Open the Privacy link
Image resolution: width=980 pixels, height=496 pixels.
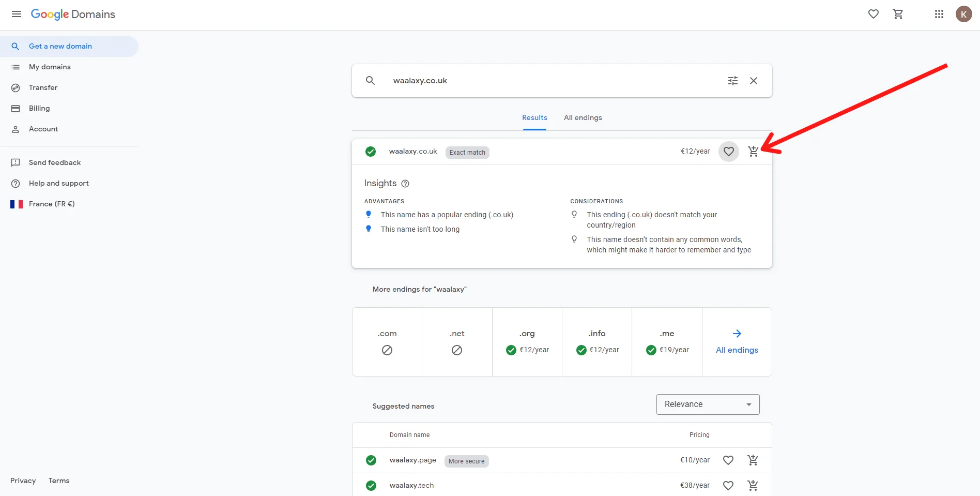(23, 480)
